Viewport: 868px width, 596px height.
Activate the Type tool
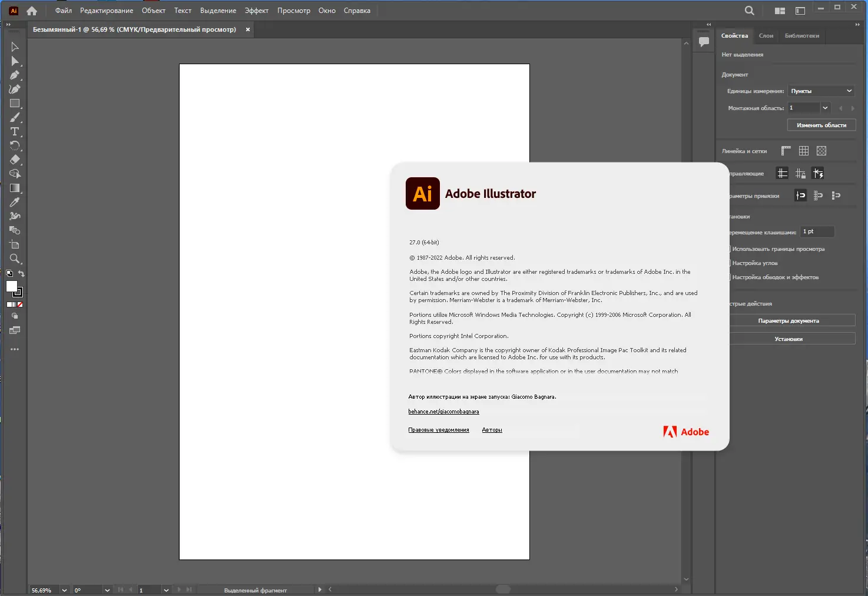(15, 131)
